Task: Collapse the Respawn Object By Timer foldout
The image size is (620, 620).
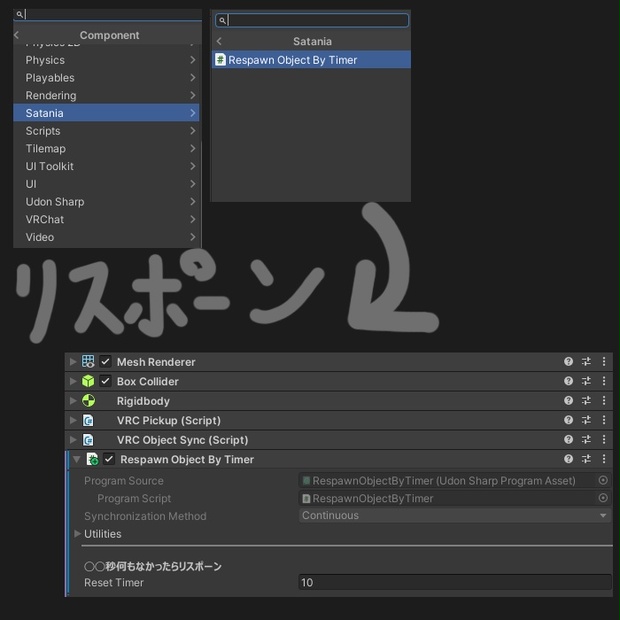Action: pos(76,459)
